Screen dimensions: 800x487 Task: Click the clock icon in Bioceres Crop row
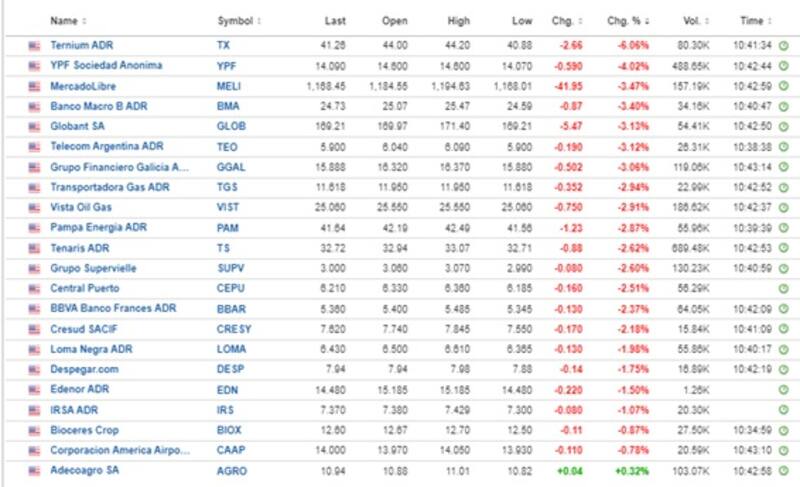783,430
